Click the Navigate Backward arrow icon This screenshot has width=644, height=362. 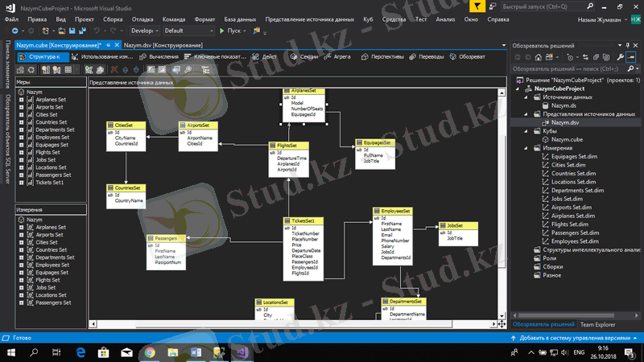pos(14,31)
